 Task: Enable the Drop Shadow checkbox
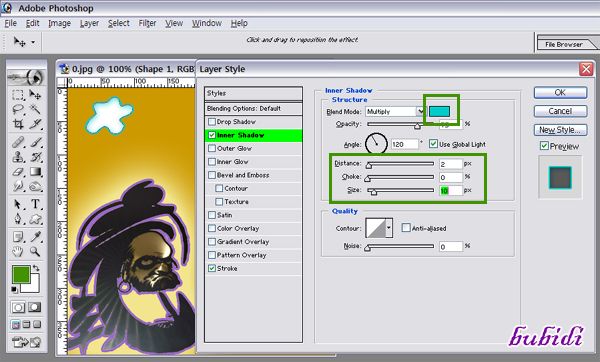(212, 122)
